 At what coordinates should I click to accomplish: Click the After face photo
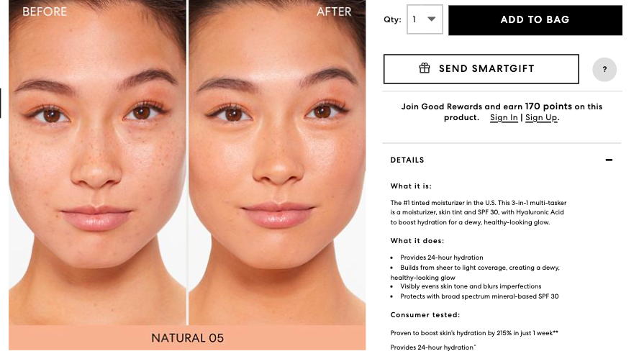(277, 163)
